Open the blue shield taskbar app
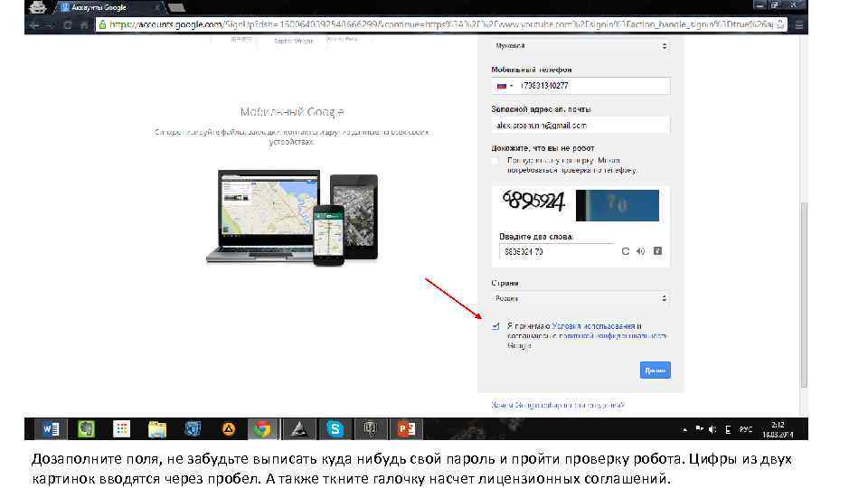Screen dimensions: 868x488 pyautogui.click(x=193, y=428)
